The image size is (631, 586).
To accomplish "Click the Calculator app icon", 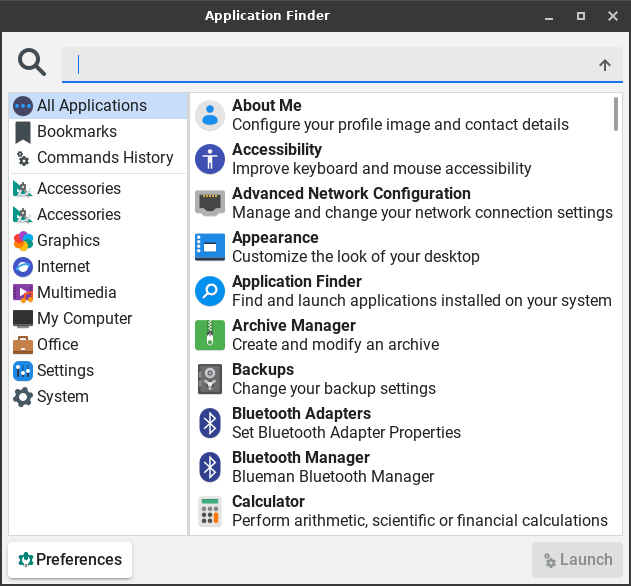I will coord(210,511).
